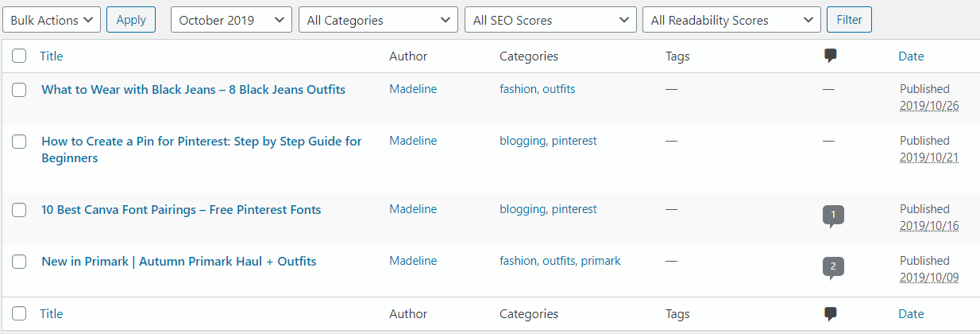This screenshot has width=980, height=334.
Task: Click author Madeline on Canva Font Pairings row
Action: click(413, 209)
